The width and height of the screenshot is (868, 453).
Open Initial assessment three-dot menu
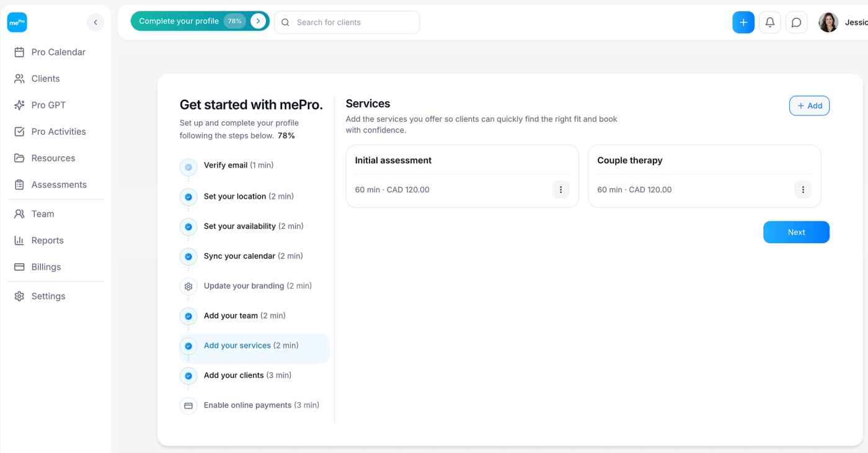click(560, 190)
